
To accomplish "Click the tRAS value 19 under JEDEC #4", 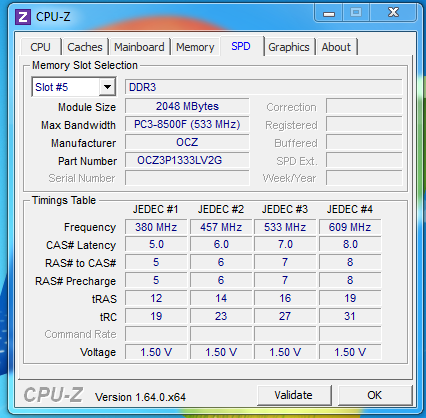I will click(x=350, y=298).
